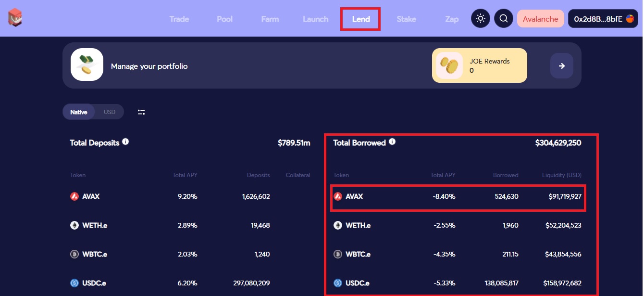Select WETH.e label in the borrowed table

pyautogui.click(x=358, y=225)
